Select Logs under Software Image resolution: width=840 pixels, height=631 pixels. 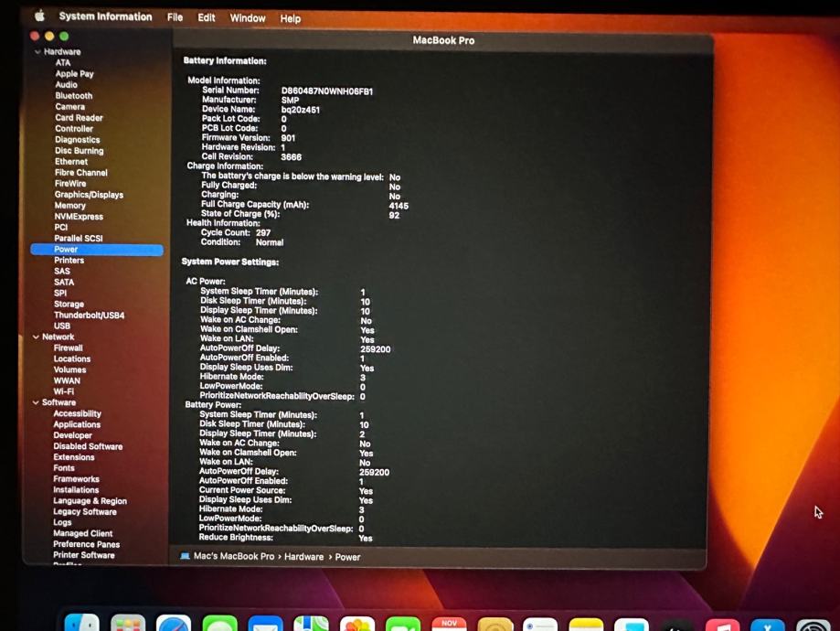(62, 523)
